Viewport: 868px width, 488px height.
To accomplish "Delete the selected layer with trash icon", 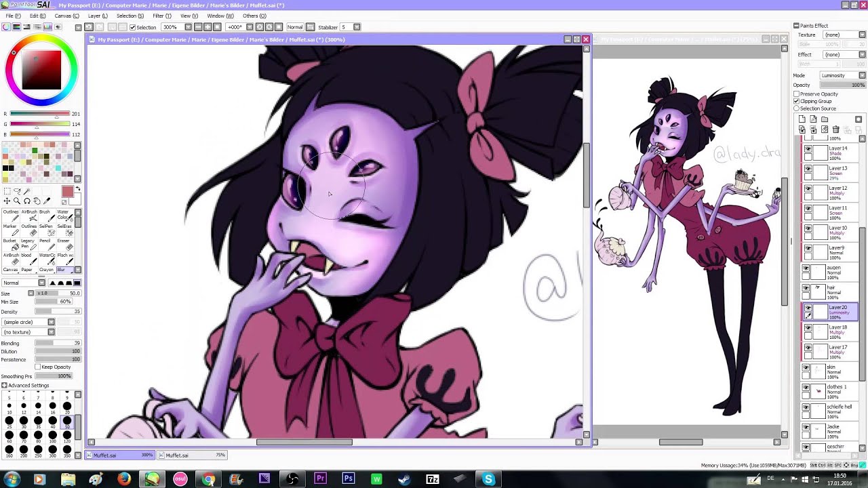I will point(835,129).
